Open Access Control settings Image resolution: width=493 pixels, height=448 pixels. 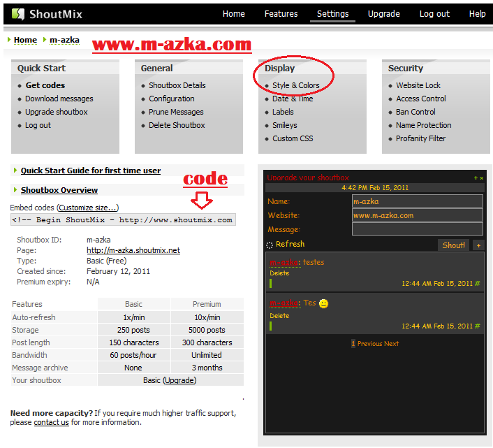tap(420, 99)
